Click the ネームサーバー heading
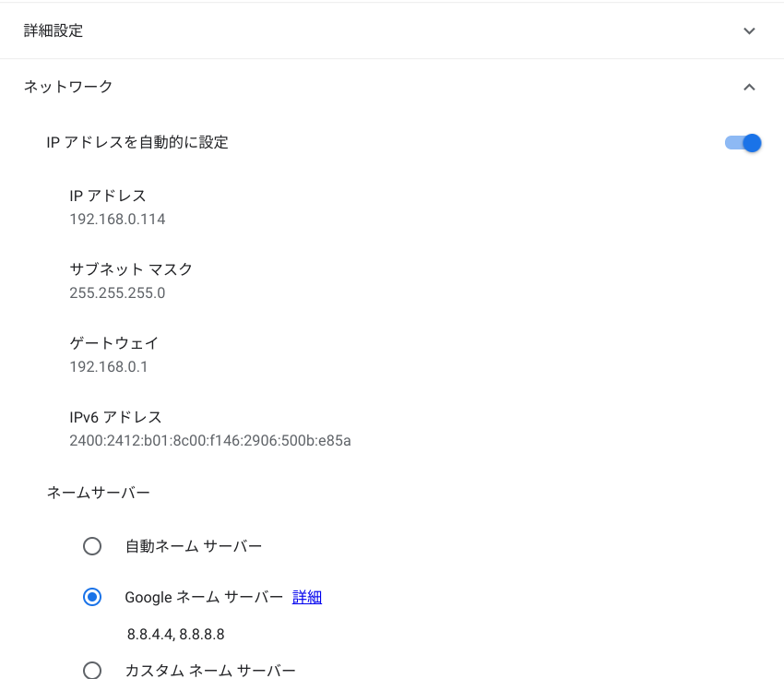The image size is (784, 679). pos(99,493)
